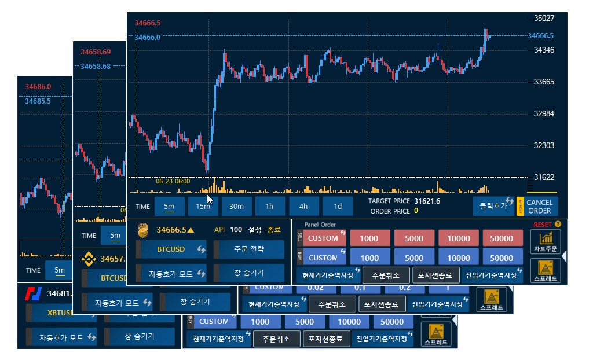Click 주문취소 in the middle window
The image size is (593, 364).
click(332, 304)
